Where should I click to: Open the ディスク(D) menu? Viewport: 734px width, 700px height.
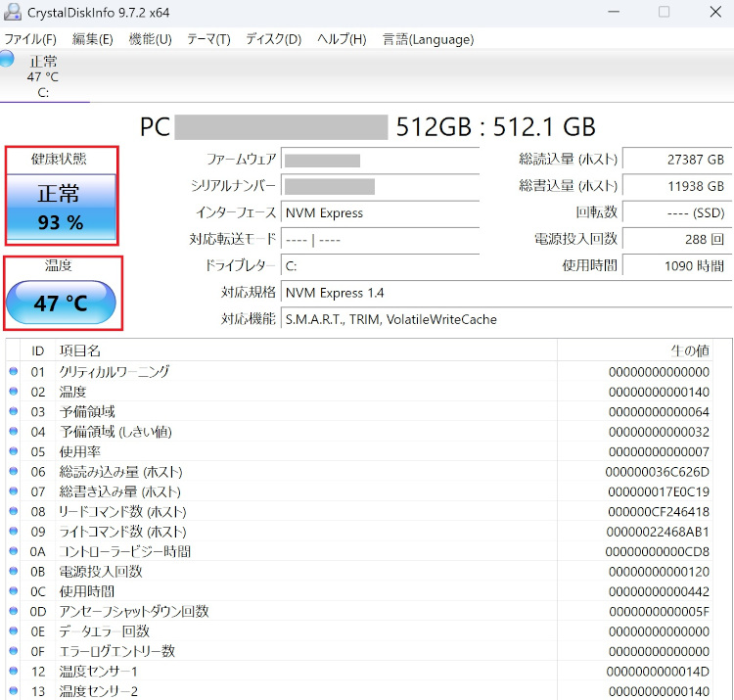pyautogui.click(x=274, y=39)
